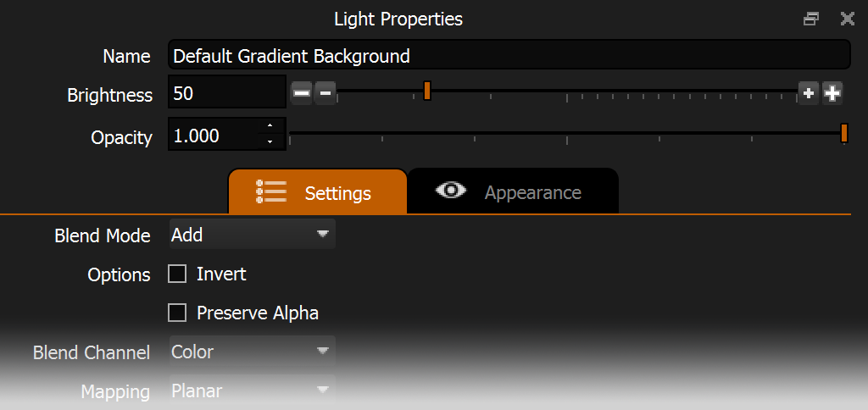Enable the Invert option checkbox
This screenshot has width=868, height=410.
pyautogui.click(x=177, y=274)
